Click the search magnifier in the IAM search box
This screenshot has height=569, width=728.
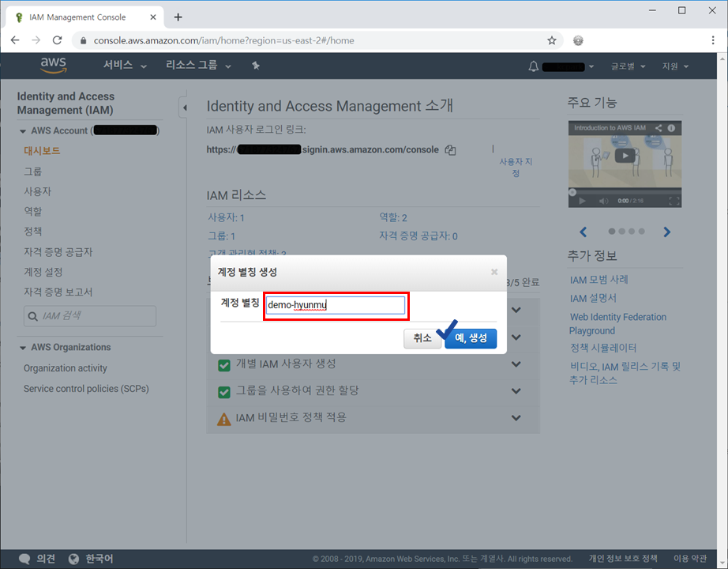coord(33,317)
